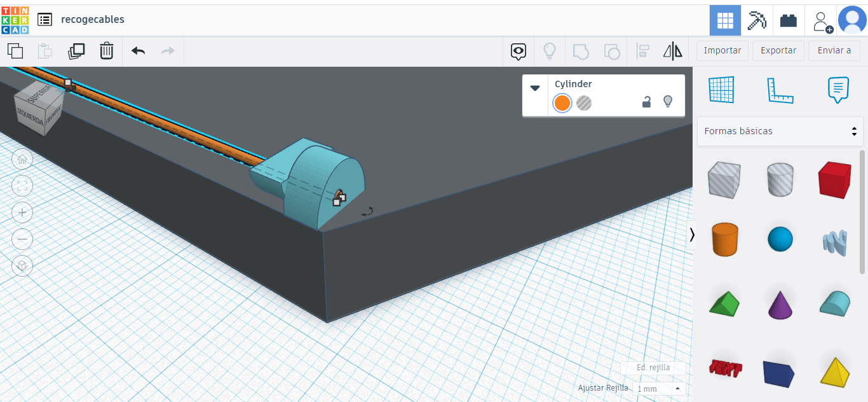Open the user profile avatar
This screenshot has height=402, width=868.
(852, 20)
